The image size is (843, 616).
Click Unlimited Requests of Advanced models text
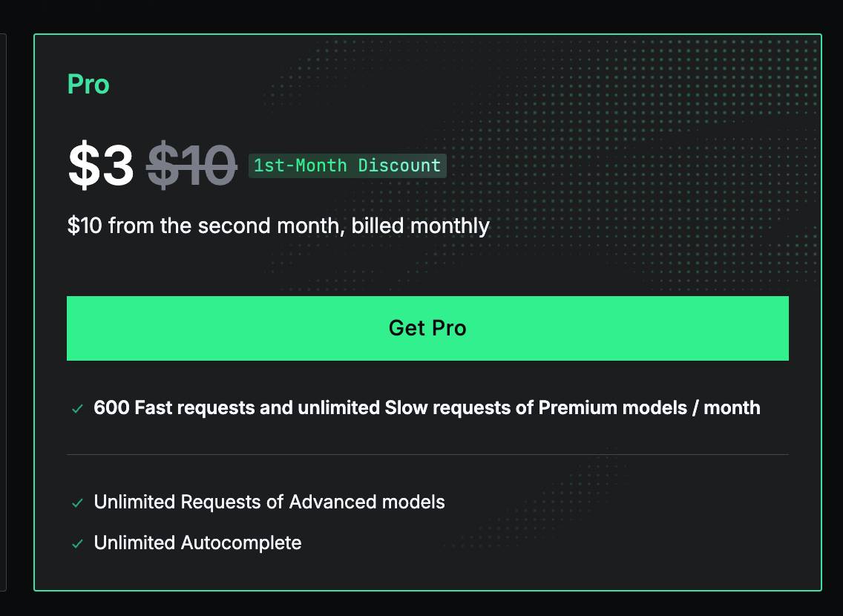(269, 502)
